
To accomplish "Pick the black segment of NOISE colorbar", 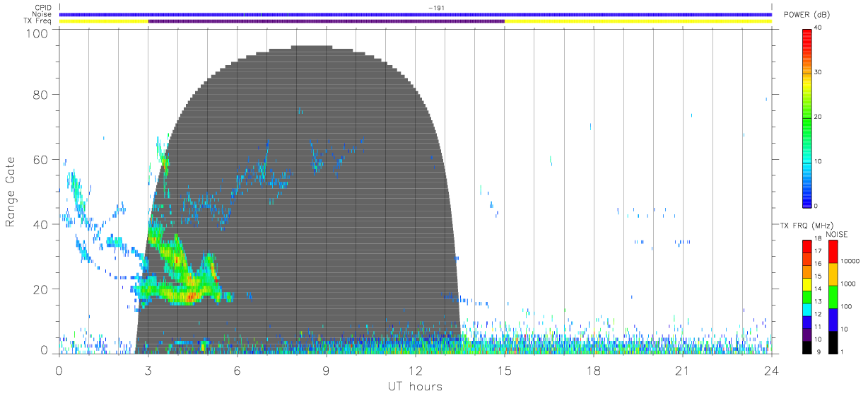I will tap(833, 342).
